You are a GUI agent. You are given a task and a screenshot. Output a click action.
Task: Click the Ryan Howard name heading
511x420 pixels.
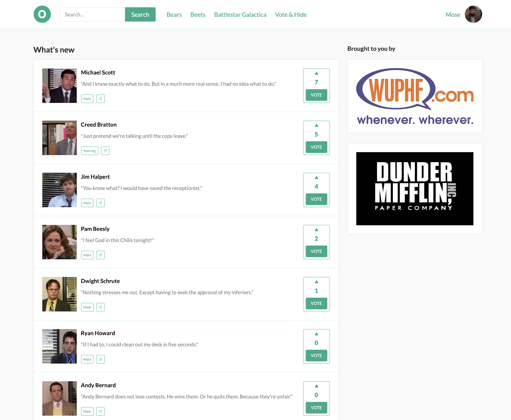pyautogui.click(x=98, y=333)
